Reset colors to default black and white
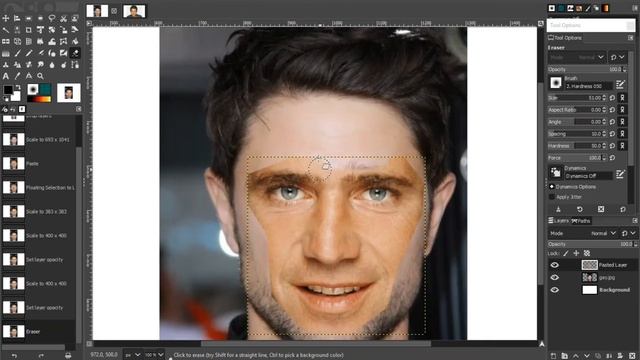 coord(6,98)
